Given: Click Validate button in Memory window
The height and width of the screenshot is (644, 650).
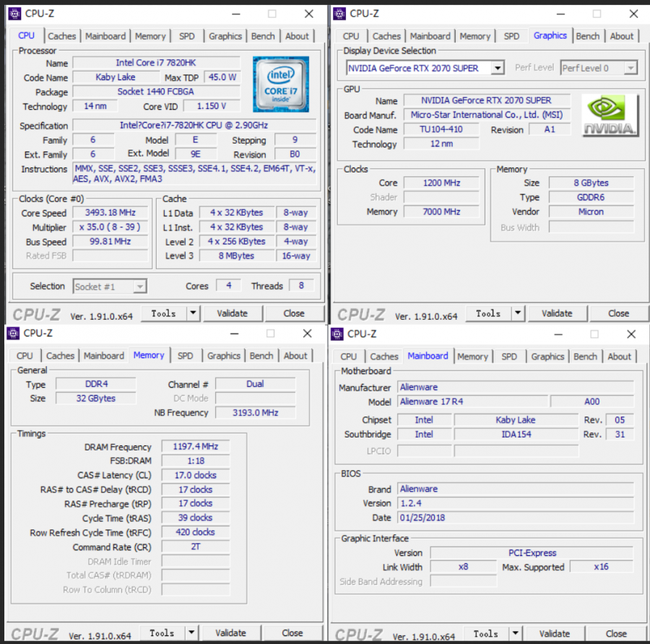Looking at the screenshot, I should [x=231, y=633].
